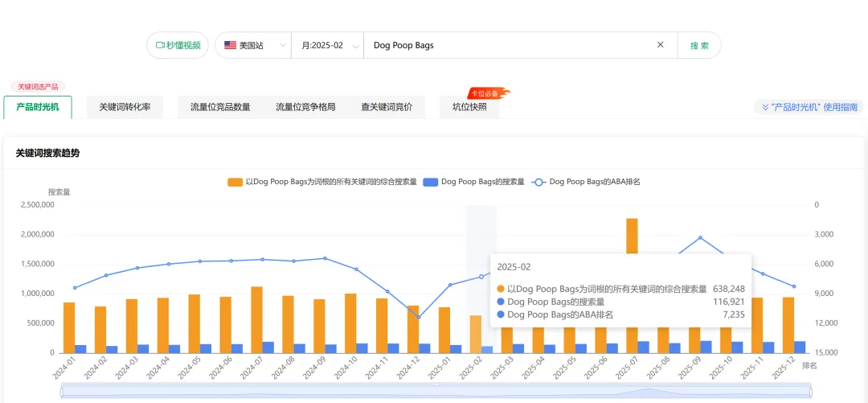868x403 pixels.
Task: Toggle the orange 综合搜索量 legend series
Action: click(x=235, y=182)
